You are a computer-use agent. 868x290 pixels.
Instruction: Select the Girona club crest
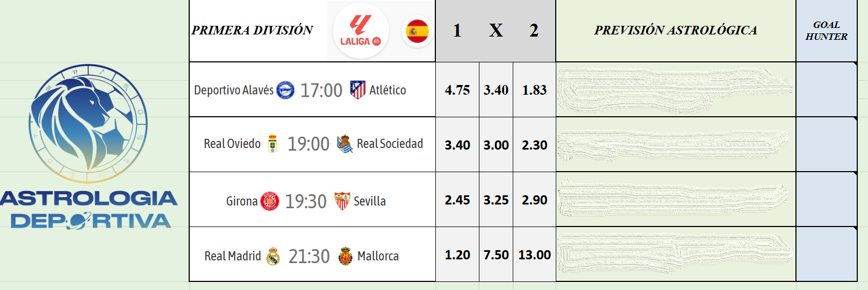coord(270,201)
